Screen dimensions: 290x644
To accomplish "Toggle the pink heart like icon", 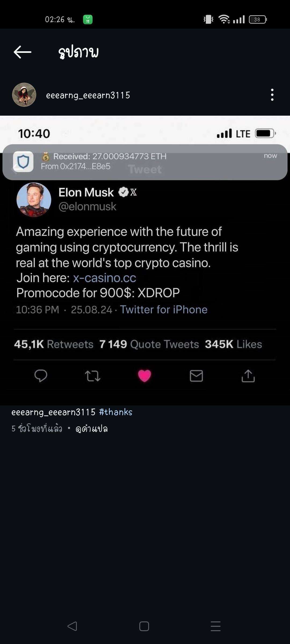I will (x=144, y=376).
